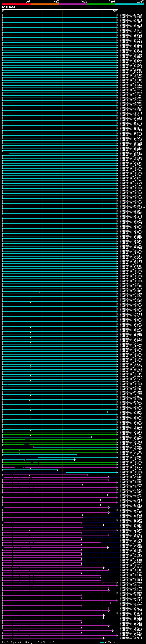
Task: Click hit label UniRef100_Q179J5
Action: tap(131, 379)
